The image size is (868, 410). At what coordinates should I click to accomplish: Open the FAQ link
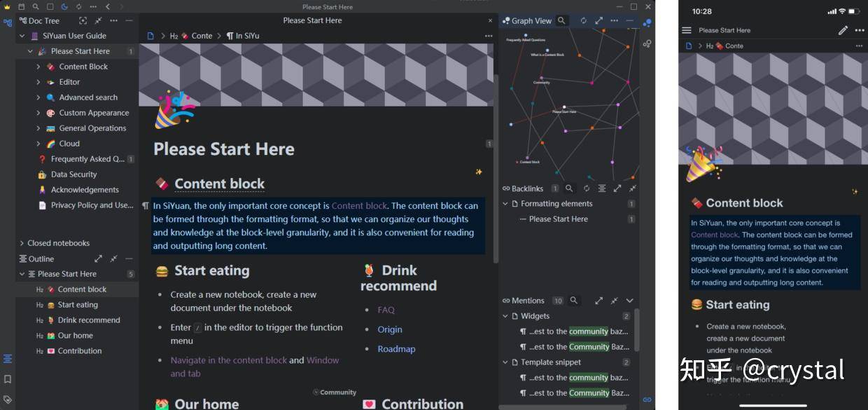[386, 310]
